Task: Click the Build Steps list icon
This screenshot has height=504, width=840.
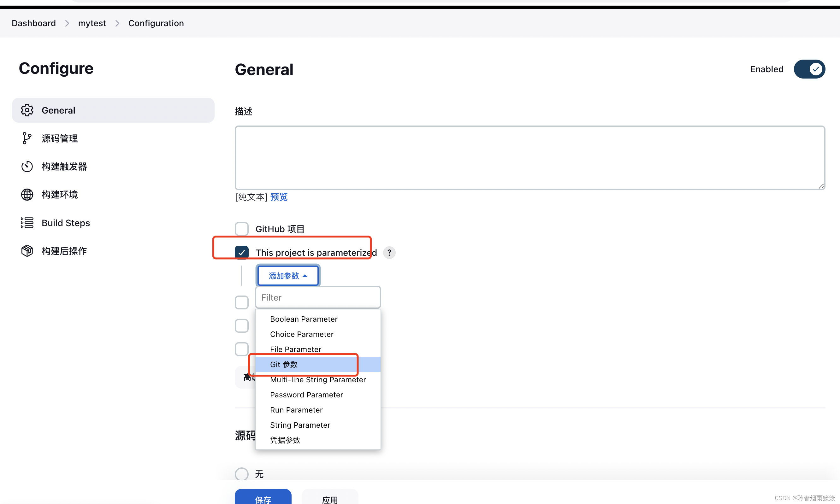Action: 27,223
